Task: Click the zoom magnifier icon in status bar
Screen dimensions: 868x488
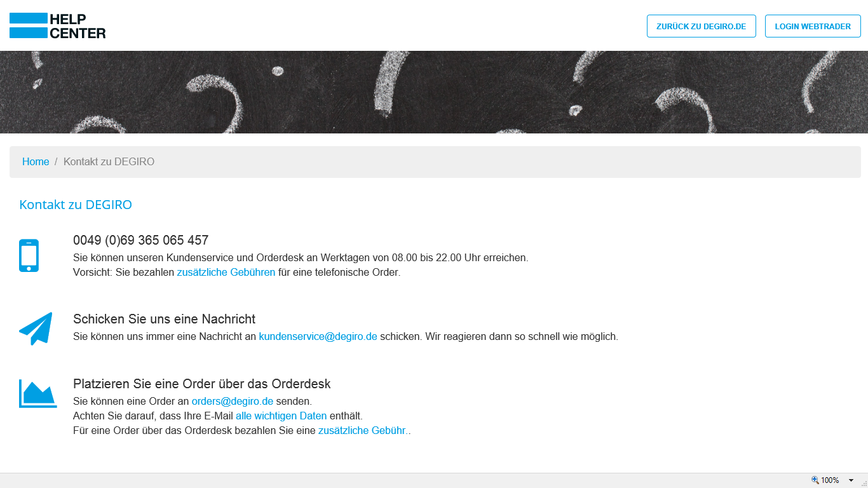Action: tap(815, 480)
